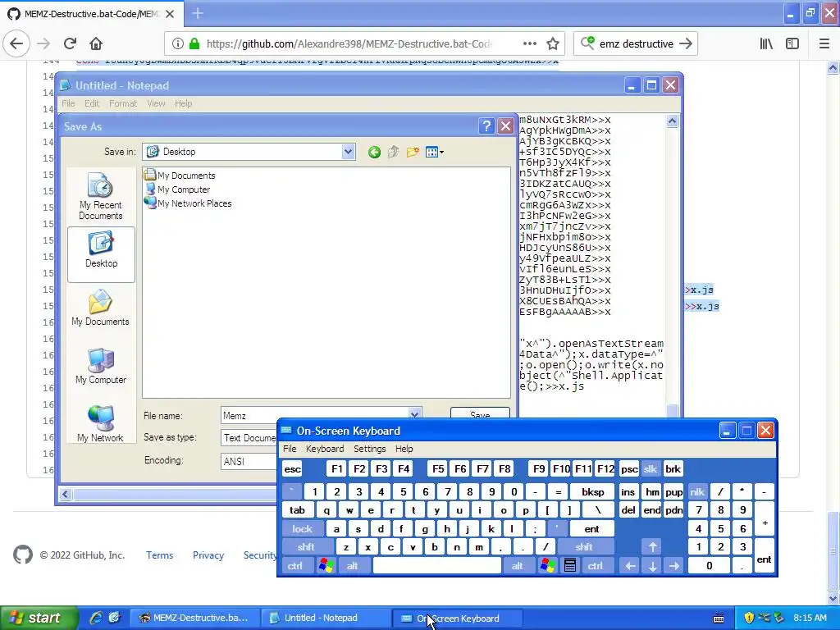Click Notepad vertical scrollbar up arrow

pyautogui.click(x=672, y=121)
